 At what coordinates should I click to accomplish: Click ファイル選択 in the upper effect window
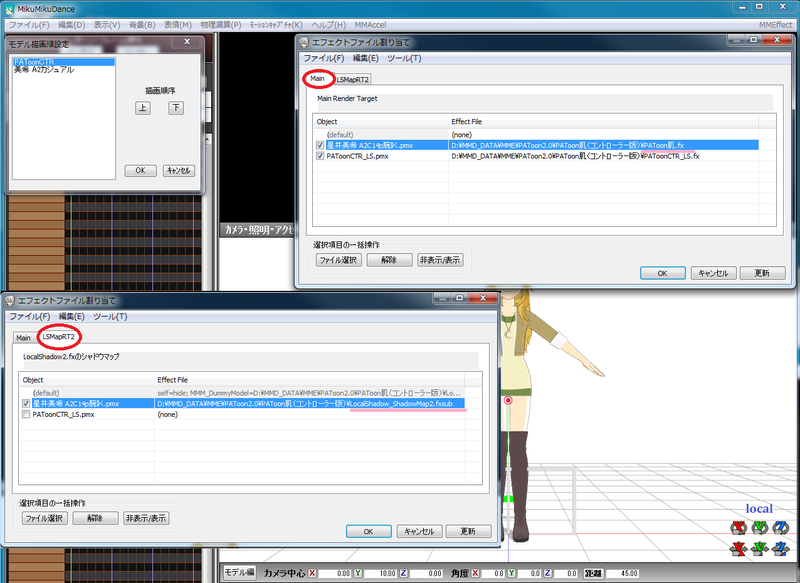point(339,260)
